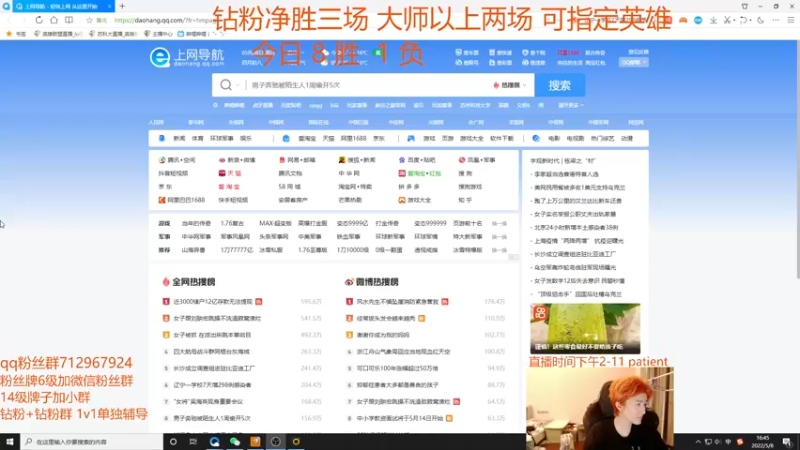The image size is (800, 450).
Task: Open 体育 in category bar
Action: 197,138
